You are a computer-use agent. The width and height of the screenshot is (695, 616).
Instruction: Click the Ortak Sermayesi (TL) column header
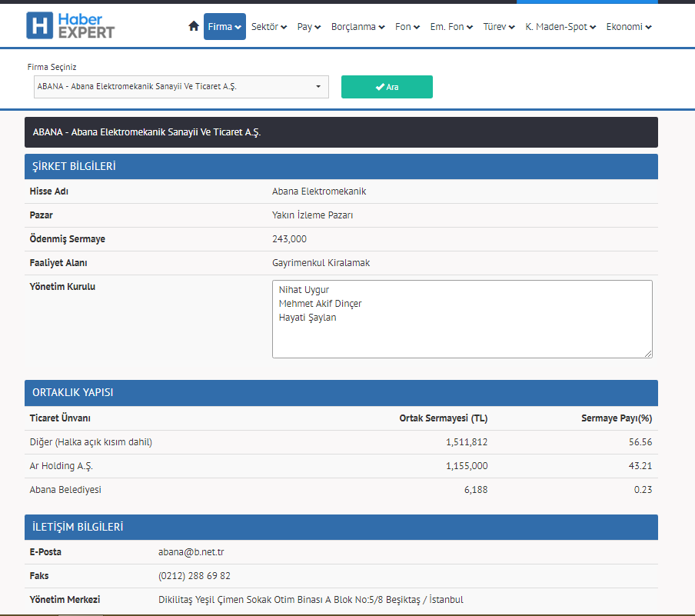(444, 418)
